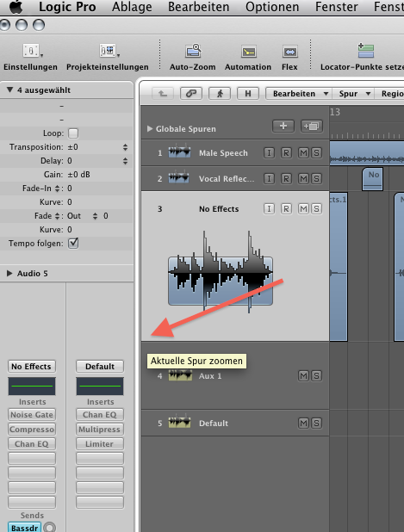Open Limiter insert
The width and height of the screenshot is (404, 532).
point(100,444)
